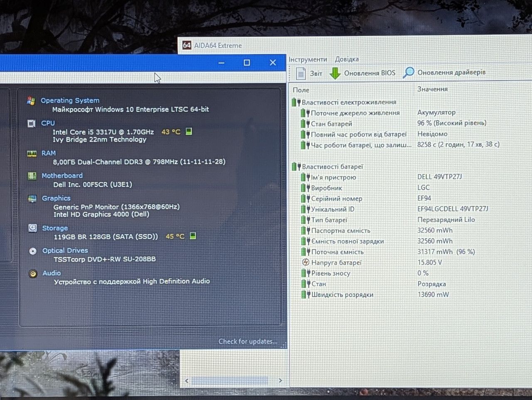Open the Graphics section heading
Screen dimensions: 532x400
(x=56, y=198)
